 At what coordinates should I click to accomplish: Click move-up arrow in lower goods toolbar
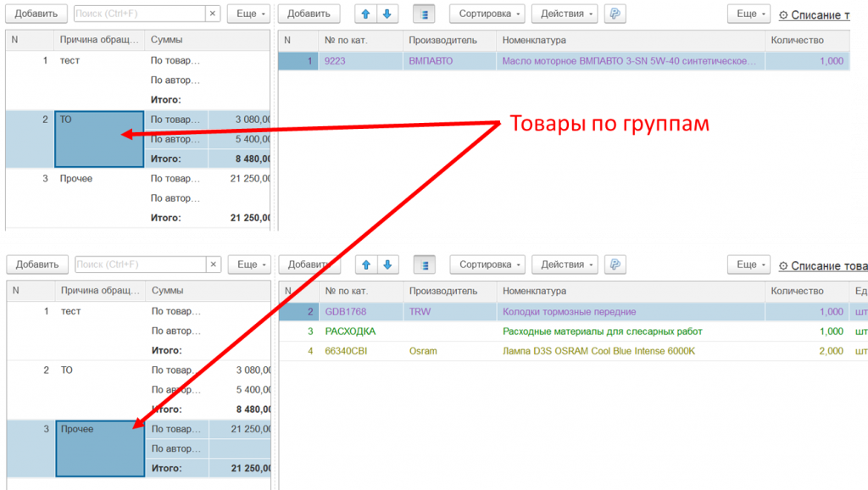click(x=366, y=264)
